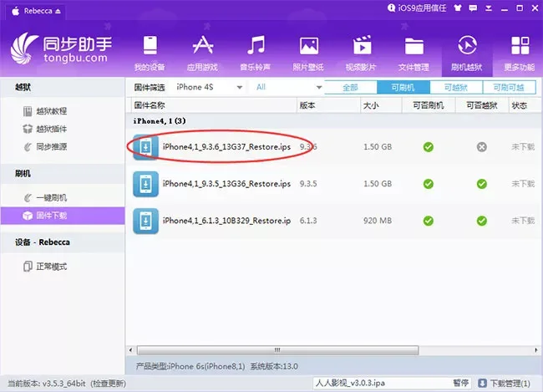Screen dimensions: 543x392
Task: Select 正常模式 normal mode item
Action: [45, 267]
